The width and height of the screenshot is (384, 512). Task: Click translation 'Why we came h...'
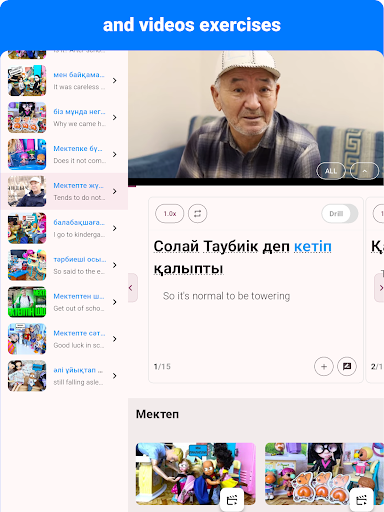80,124
